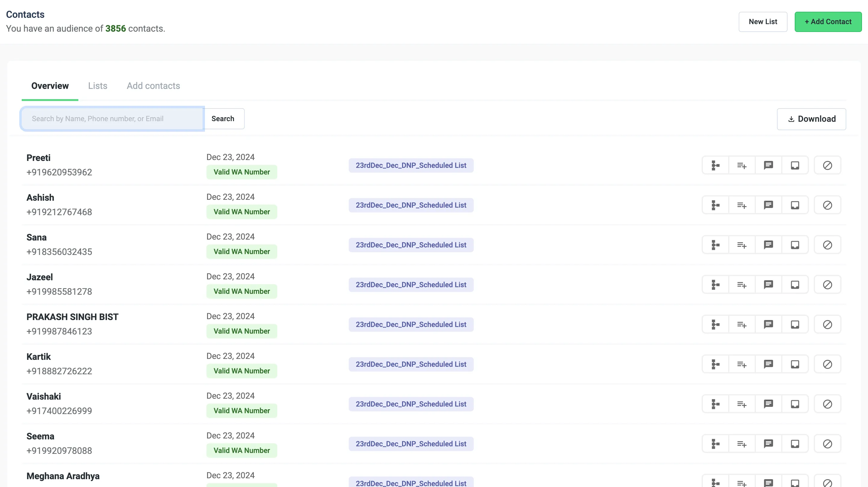Add Jazeel to a list icon
Image resolution: width=868 pixels, height=487 pixels.
pos(742,285)
